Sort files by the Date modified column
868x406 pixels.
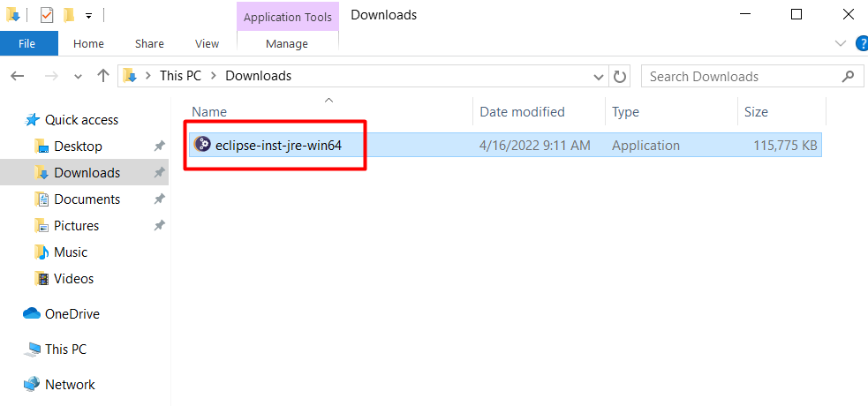point(522,112)
